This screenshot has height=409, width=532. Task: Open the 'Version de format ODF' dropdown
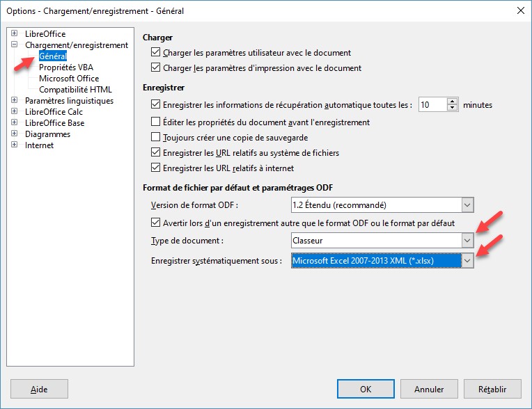click(x=467, y=205)
